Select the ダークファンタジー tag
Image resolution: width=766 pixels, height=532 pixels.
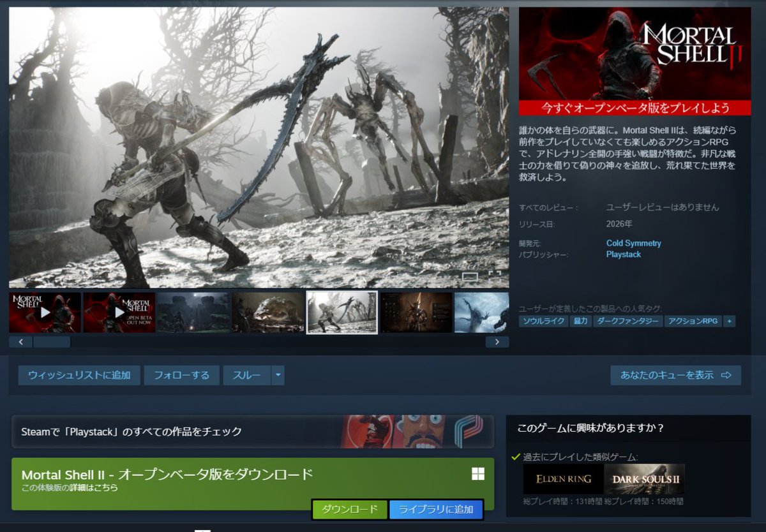[x=627, y=321]
